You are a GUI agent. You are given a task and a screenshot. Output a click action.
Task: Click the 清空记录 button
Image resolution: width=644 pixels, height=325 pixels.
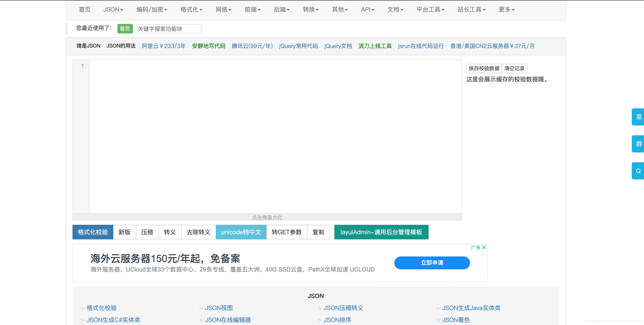click(515, 68)
